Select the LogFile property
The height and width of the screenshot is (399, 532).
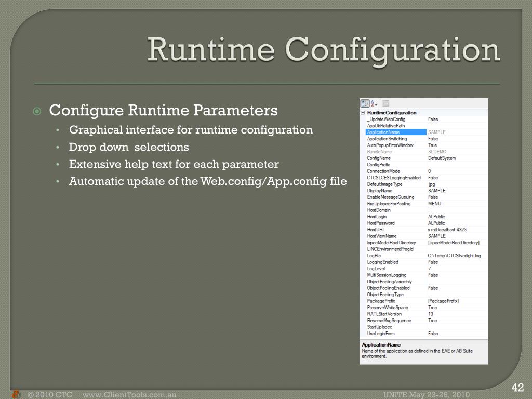click(x=374, y=256)
